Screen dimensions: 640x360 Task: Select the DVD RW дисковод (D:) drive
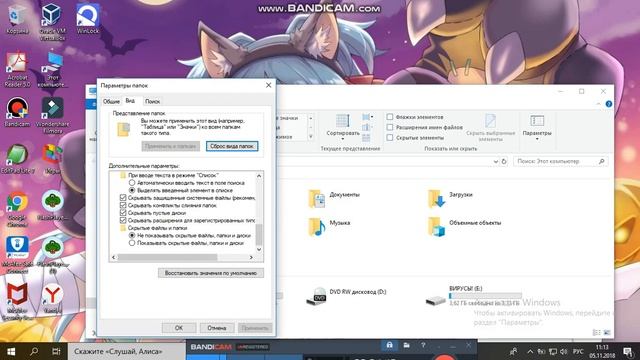pyautogui.click(x=346, y=296)
